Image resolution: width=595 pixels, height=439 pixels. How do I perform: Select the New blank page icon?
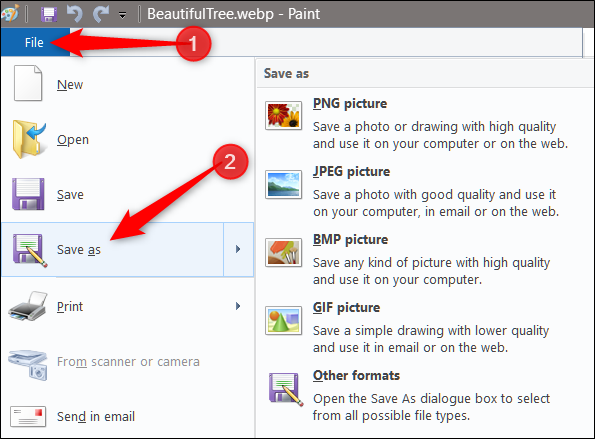pos(28,83)
